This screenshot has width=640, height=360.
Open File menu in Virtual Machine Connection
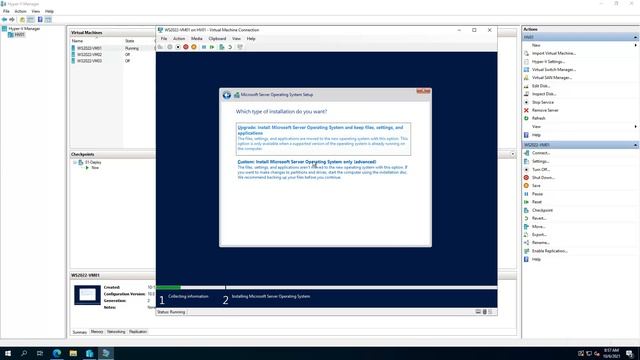point(164,39)
